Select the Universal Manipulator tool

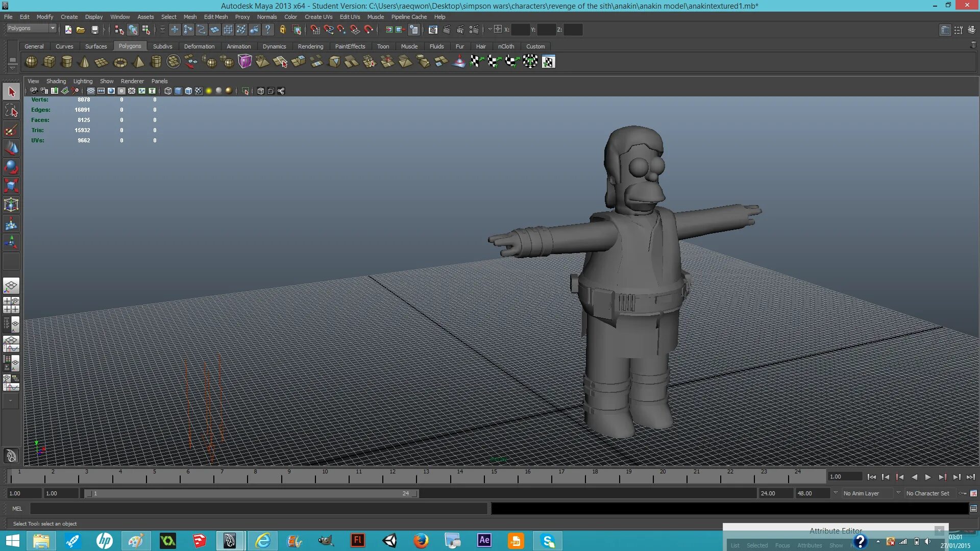pyautogui.click(x=11, y=205)
